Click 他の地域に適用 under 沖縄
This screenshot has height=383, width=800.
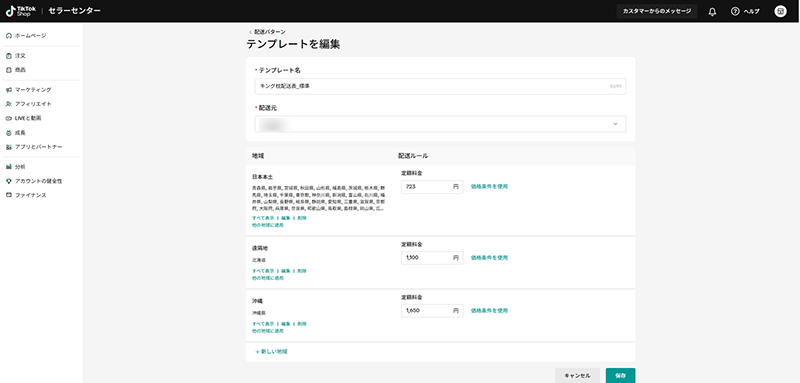pyautogui.click(x=268, y=331)
